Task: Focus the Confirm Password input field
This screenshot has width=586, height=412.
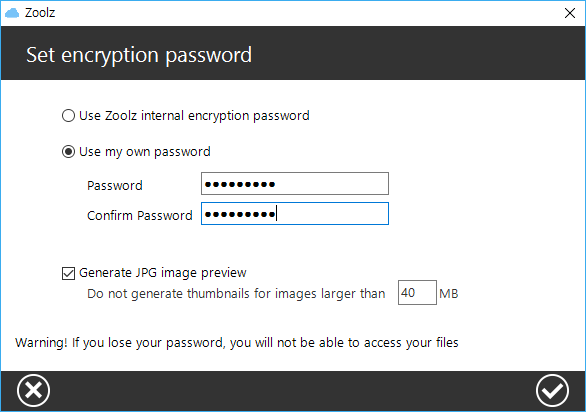Action: coord(295,213)
